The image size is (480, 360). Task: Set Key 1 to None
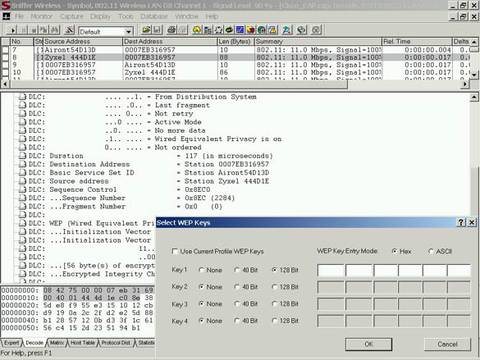pos(201,270)
